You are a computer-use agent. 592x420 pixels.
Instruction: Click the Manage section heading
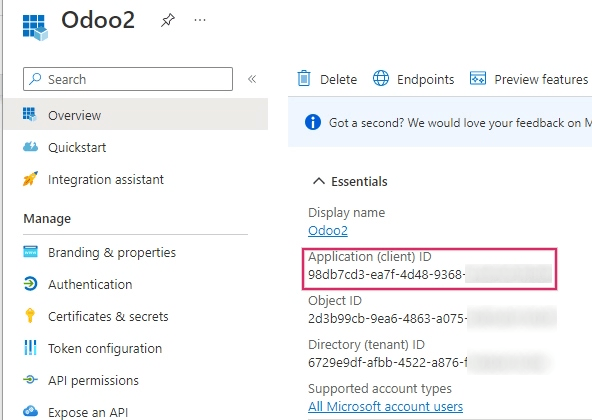[x=47, y=218]
